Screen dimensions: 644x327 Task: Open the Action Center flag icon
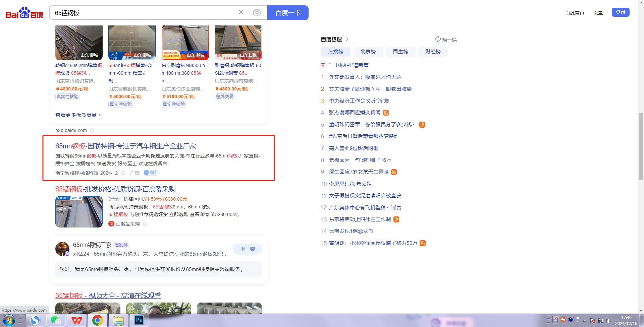pyautogui.click(x=592, y=321)
